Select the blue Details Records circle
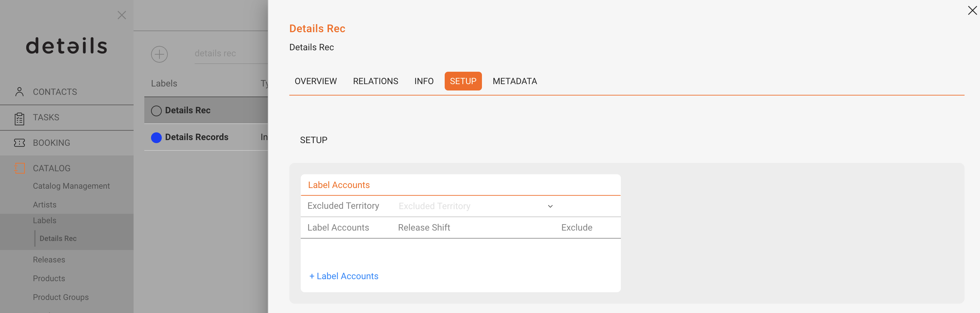Image resolution: width=980 pixels, height=313 pixels. coord(156,137)
